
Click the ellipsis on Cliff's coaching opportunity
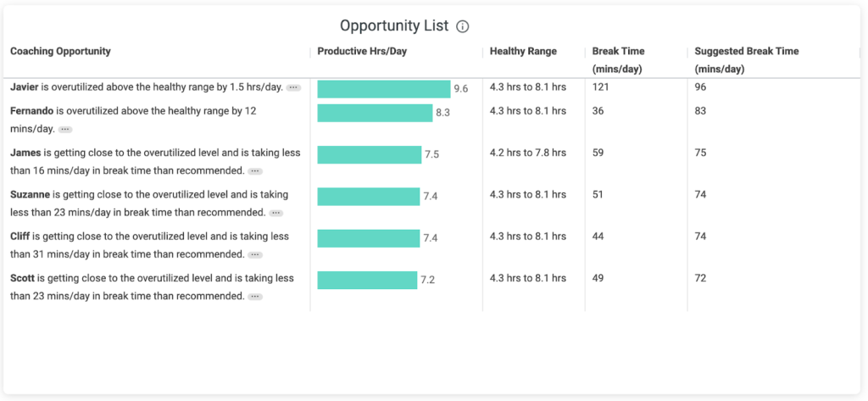tap(255, 254)
